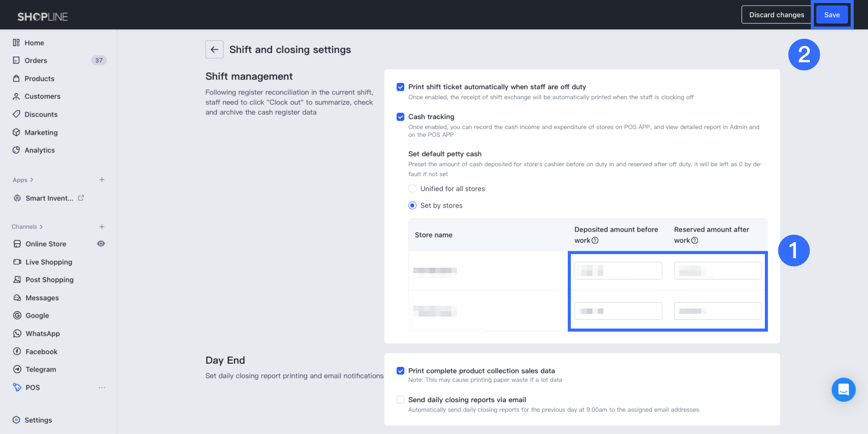Expand the Apps section chevron
The height and width of the screenshot is (434, 868).
(32, 180)
